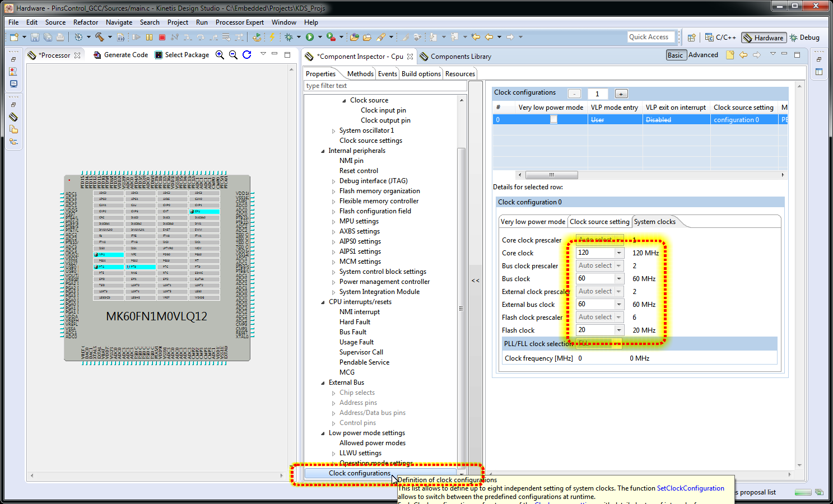Zoom in on the Processor view
The width and height of the screenshot is (833, 504).
(x=220, y=55)
